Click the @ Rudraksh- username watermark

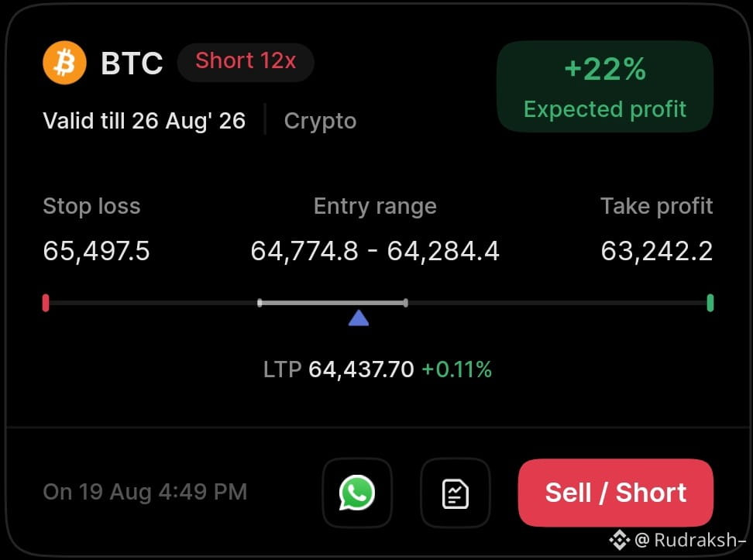click(690, 541)
